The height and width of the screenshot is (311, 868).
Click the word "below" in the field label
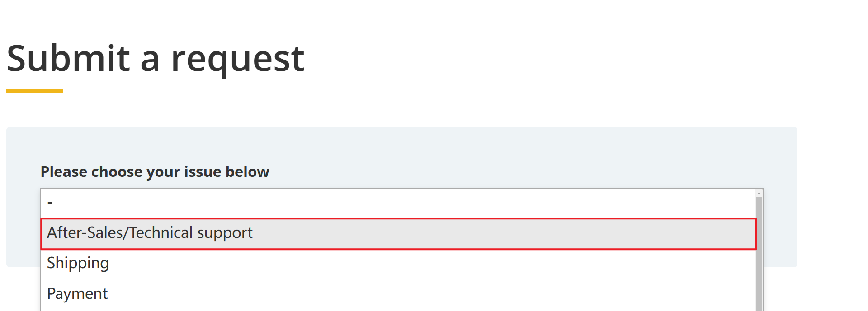point(247,172)
